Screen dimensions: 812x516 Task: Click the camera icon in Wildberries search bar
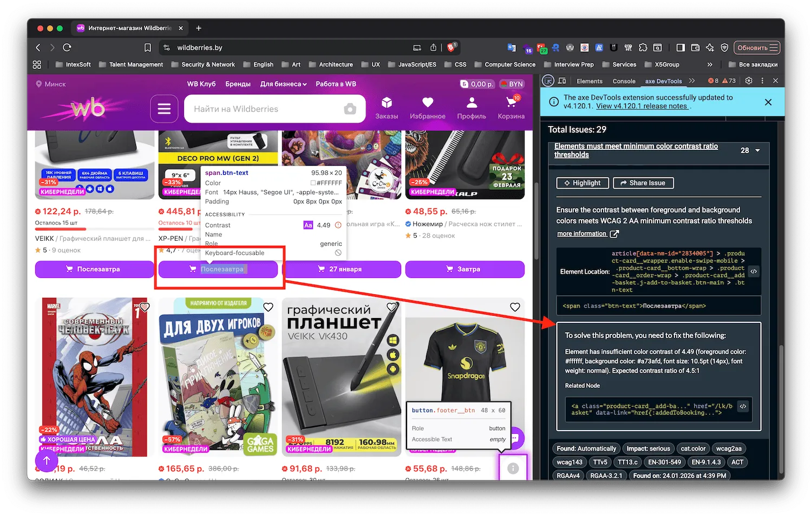pos(349,109)
